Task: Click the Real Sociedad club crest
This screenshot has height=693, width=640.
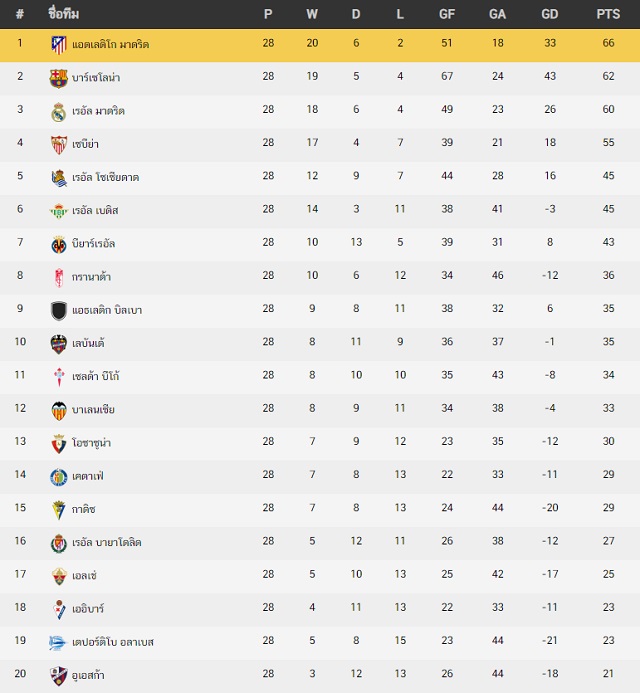Action: pyautogui.click(x=59, y=178)
